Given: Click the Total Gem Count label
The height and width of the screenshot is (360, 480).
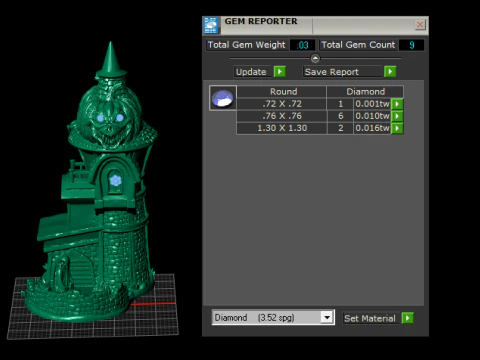Looking at the screenshot, I should pos(358,45).
